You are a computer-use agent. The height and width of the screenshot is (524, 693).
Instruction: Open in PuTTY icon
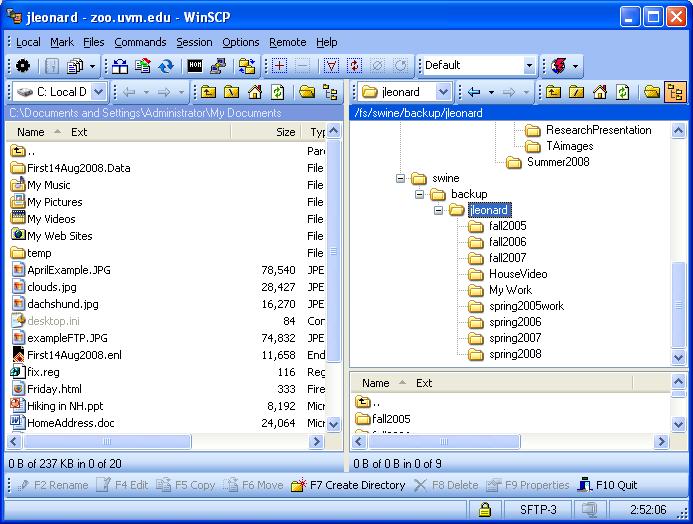coord(218,66)
